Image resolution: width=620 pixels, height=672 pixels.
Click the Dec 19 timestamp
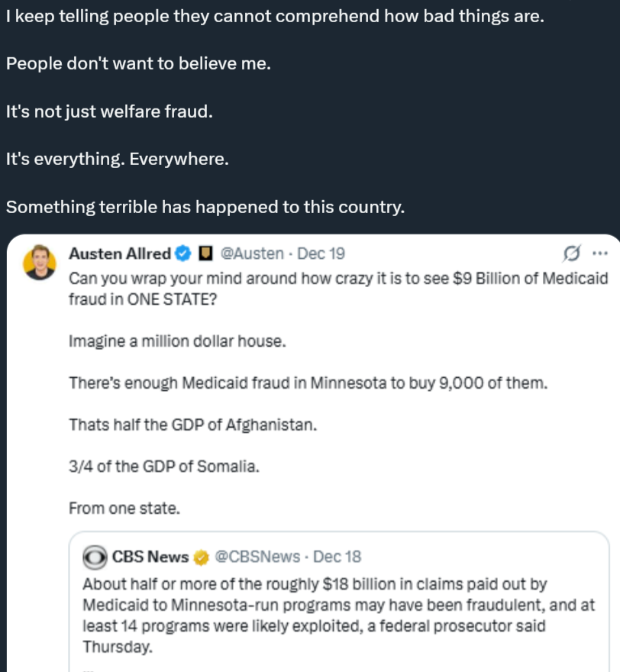coord(321,254)
